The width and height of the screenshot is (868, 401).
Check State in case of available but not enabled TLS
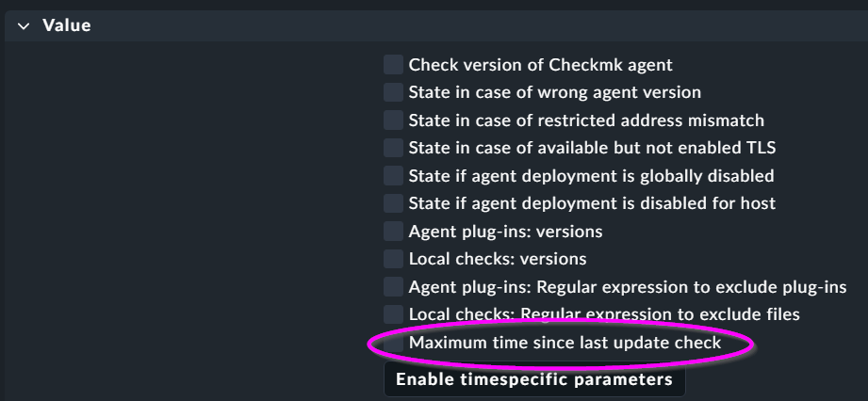393,148
